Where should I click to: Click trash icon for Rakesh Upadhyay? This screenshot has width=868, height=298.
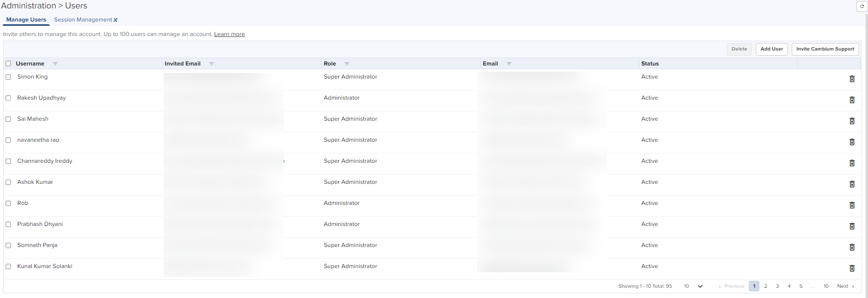(852, 100)
